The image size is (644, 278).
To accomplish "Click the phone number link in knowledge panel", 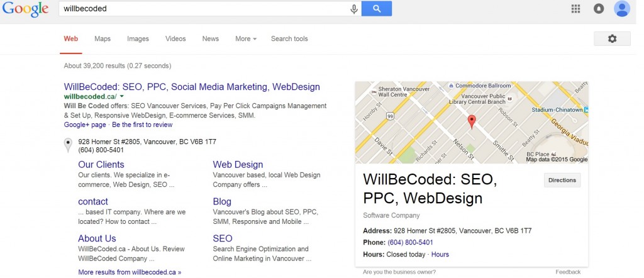I will click(410, 242).
